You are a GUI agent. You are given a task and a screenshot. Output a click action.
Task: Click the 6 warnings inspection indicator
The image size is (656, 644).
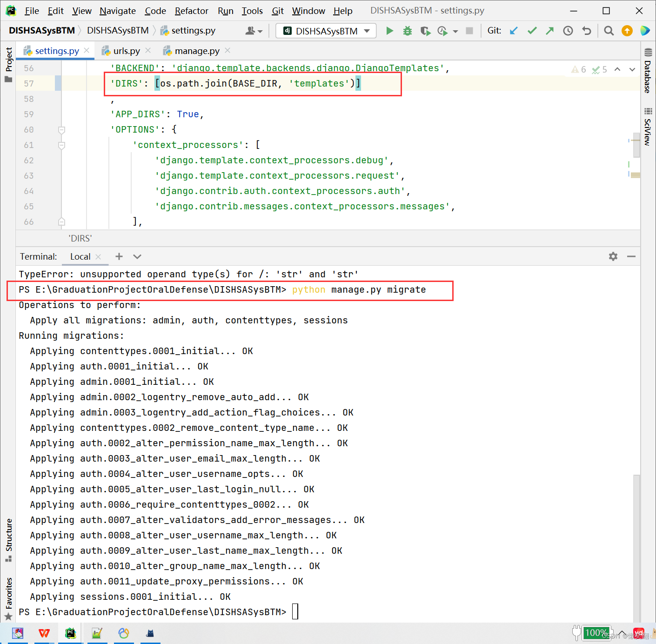click(x=579, y=69)
